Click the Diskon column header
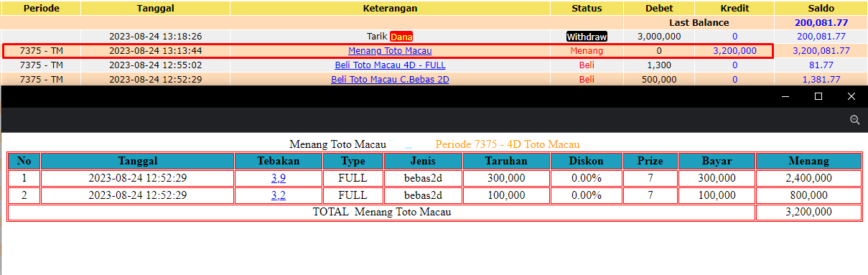Image resolution: width=868 pixels, height=275 pixels. coord(586,161)
